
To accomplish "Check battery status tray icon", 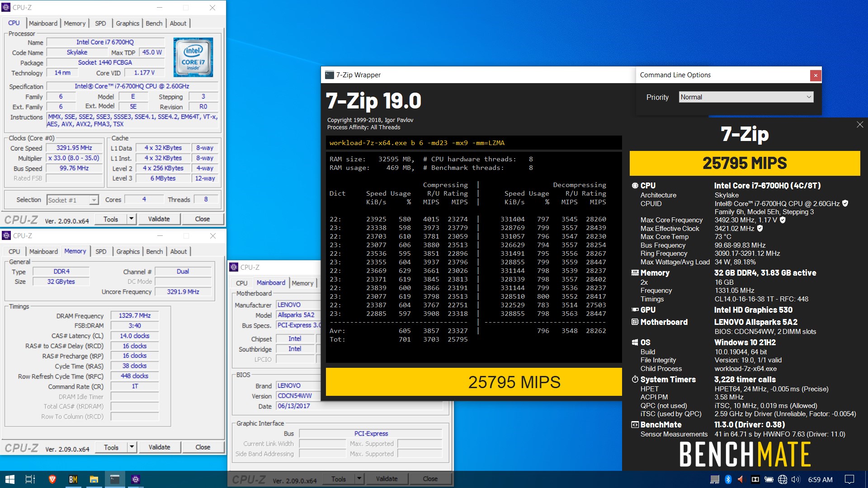I will 769,479.
